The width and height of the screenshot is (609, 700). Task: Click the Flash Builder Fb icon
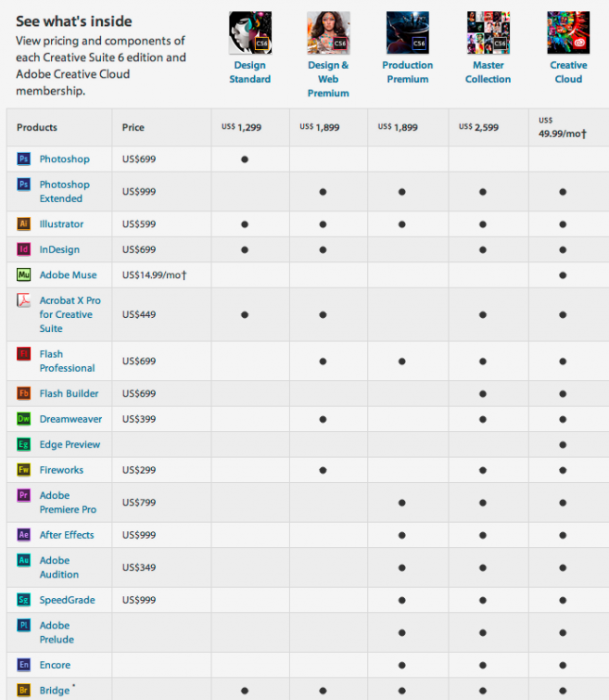(24, 393)
